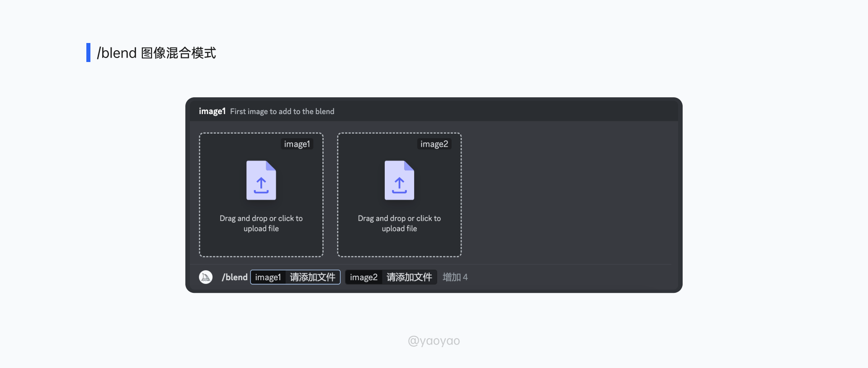Screen dimensions: 868x368
Task: Click the bottom-left corner of image2 dashed dropzone
Action: (339, 255)
